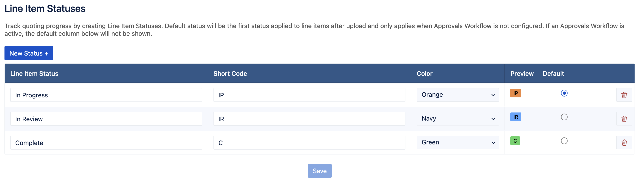The image size is (644, 184).
Task: Focus the In Review name input
Action: click(x=106, y=119)
